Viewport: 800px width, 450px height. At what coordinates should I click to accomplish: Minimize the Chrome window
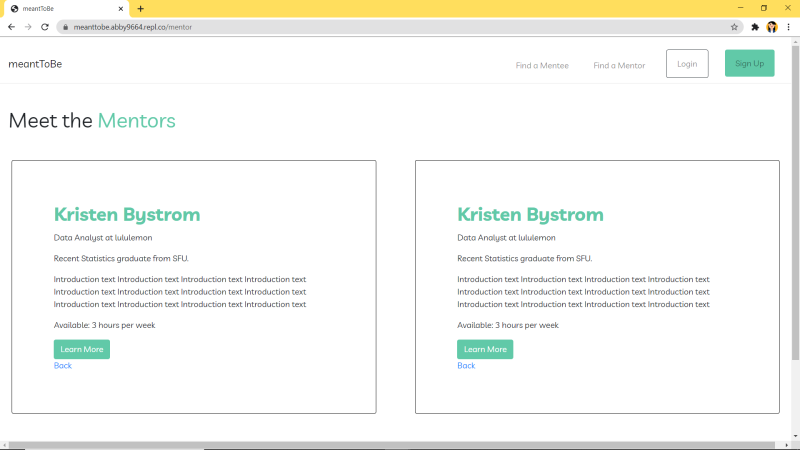pyautogui.click(x=740, y=8)
